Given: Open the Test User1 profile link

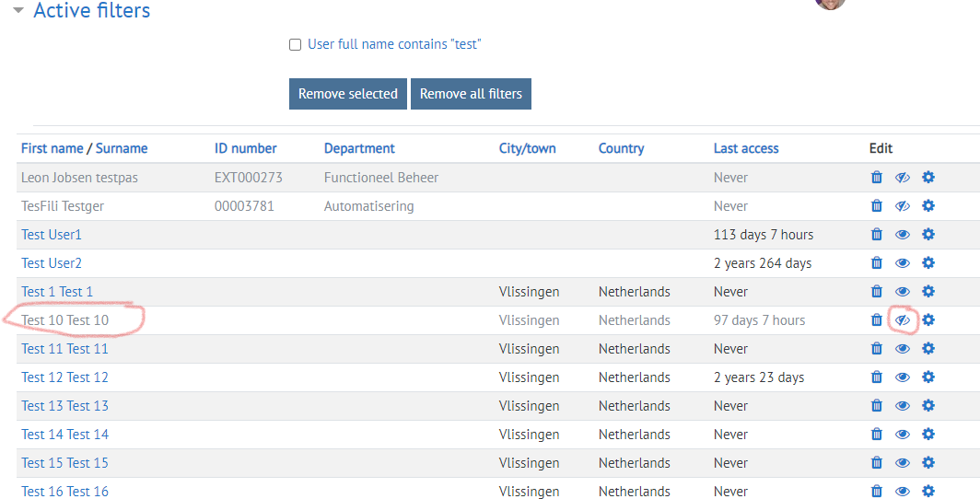Looking at the screenshot, I should [x=52, y=234].
